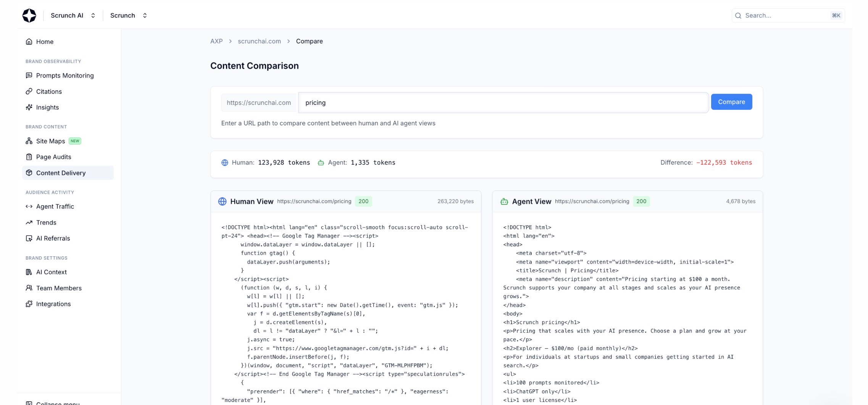This screenshot has height=405, width=868.
Task: Click the 200 status badge in Agent View
Action: pos(641,201)
